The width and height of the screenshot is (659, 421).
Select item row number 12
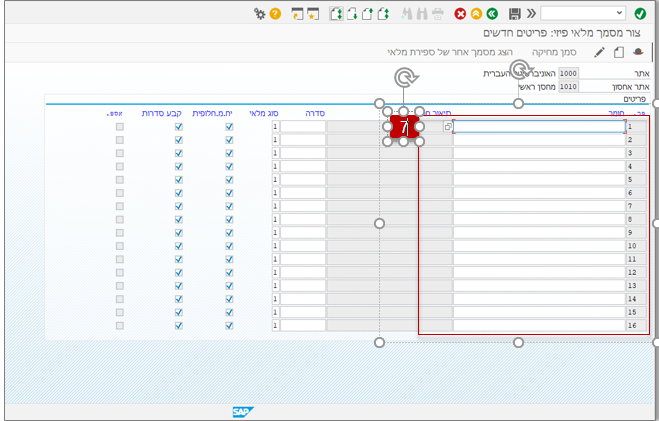pyautogui.click(x=637, y=272)
